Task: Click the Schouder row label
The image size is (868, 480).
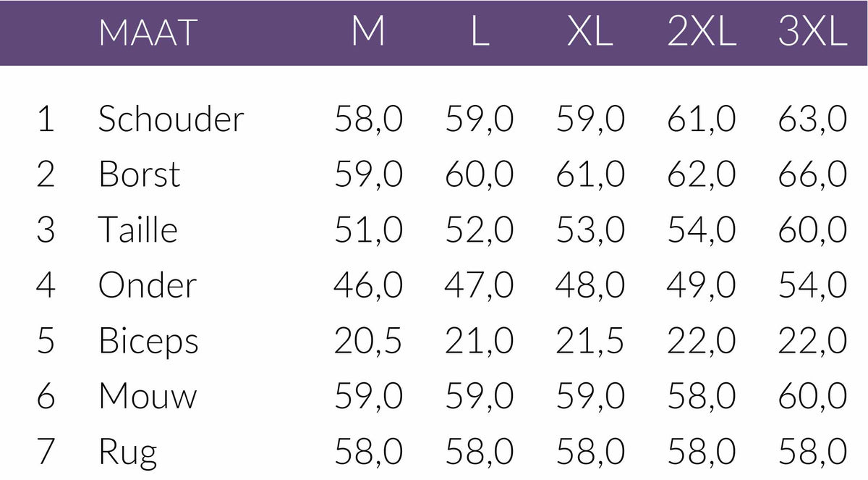Action: pyautogui.click(x=171, y=119)
